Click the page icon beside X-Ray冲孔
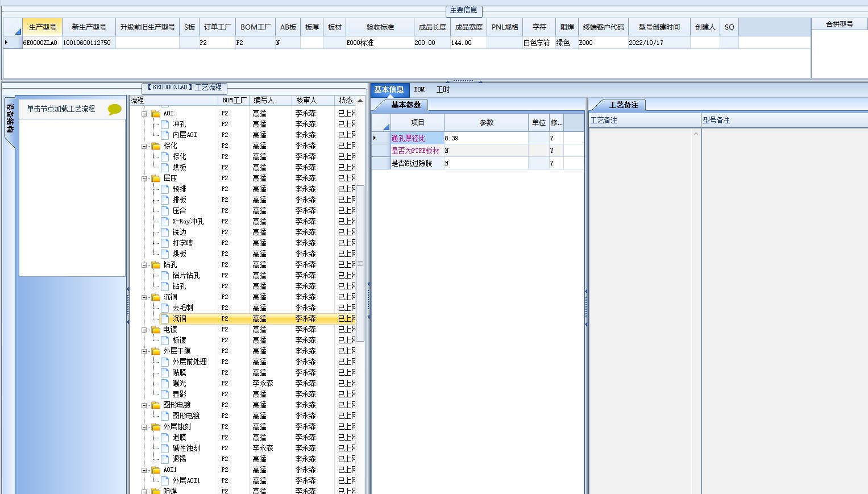 coord(165,221)
